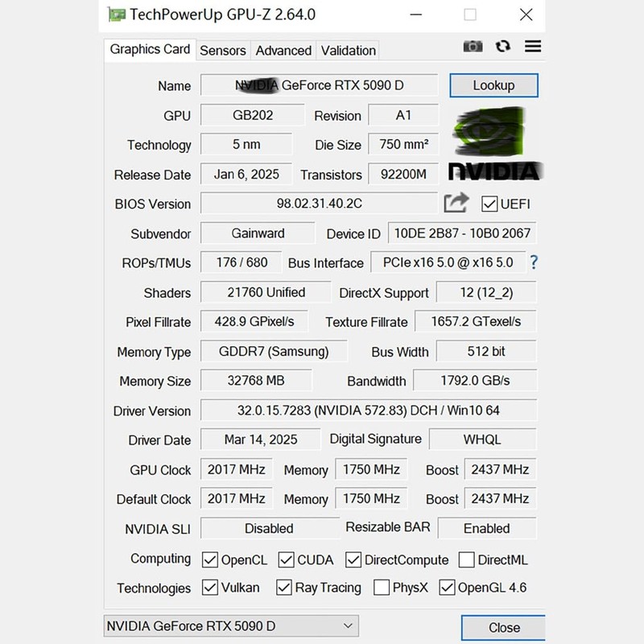Click the Default Clock row's Memory 1750 MHz
Image resolution: width=644 pixels, height=644 pixels.
pyautogui.click(x=371, y=498)
